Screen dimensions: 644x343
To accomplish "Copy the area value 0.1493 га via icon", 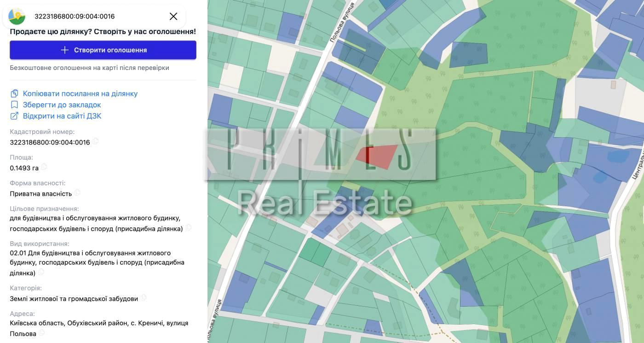I will click(44, 167).
